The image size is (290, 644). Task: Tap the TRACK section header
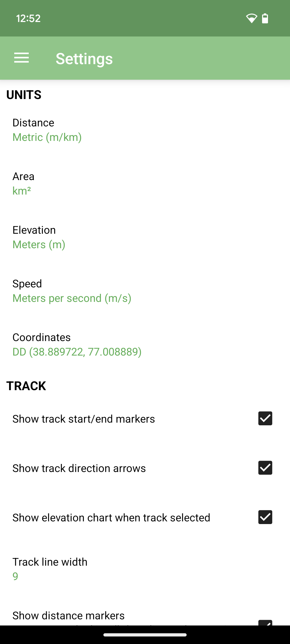[27, 386]
